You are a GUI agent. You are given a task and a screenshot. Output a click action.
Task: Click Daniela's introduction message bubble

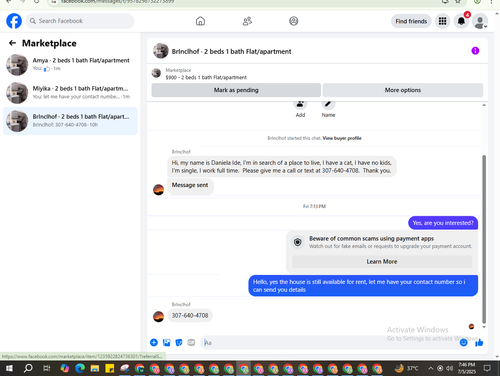pyautogui.click(x=282, y=167)
